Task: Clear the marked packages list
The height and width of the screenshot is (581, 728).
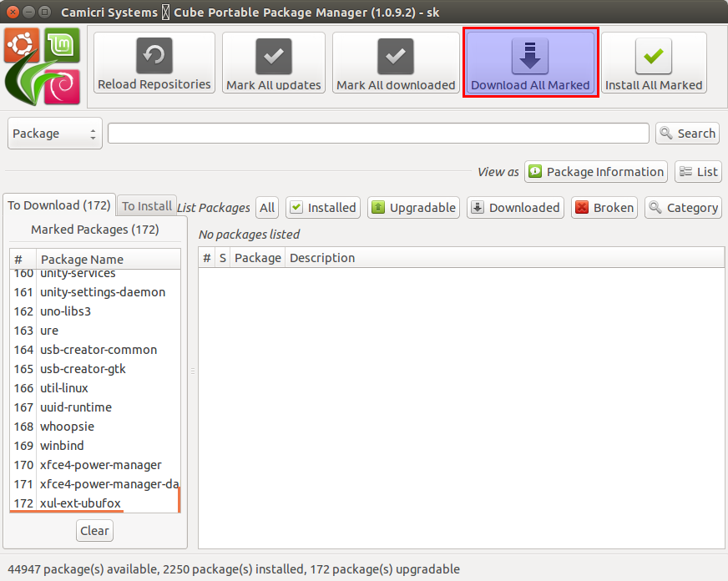Action: 94,530
